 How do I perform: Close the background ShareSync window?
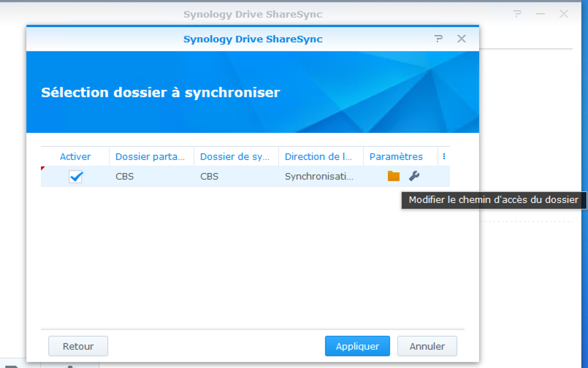pyautogui.click(x=564, y=15)
